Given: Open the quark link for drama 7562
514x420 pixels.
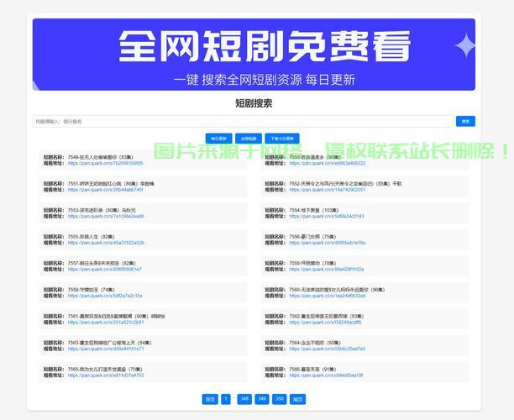Looking at the screenshot, I should [x=325, y=323].
